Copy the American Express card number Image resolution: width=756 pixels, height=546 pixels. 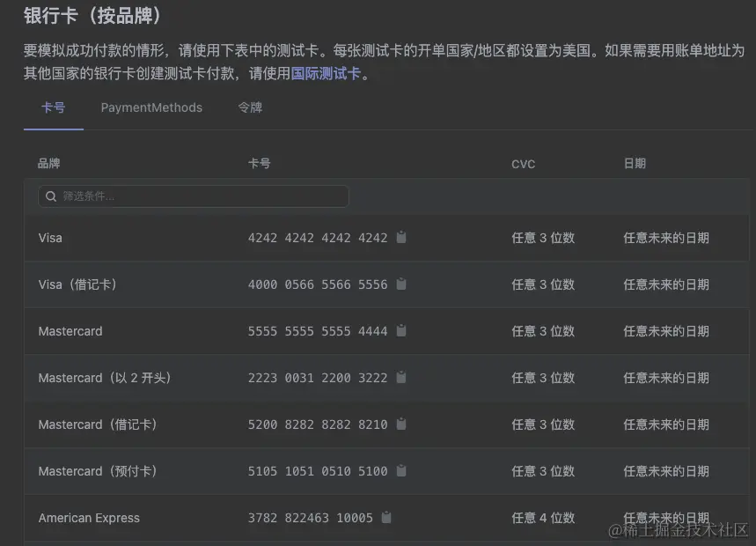(386, 518)
